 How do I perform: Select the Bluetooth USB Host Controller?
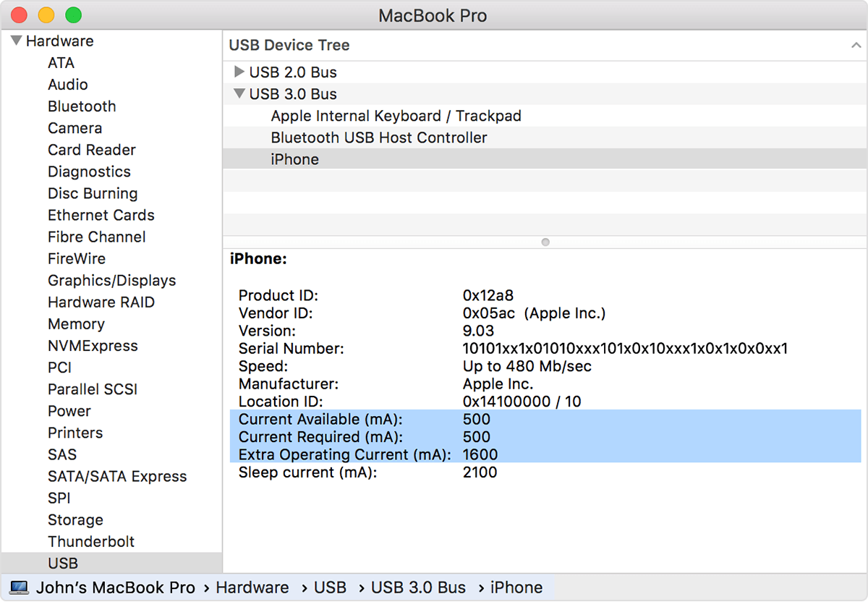pos(378,137)
